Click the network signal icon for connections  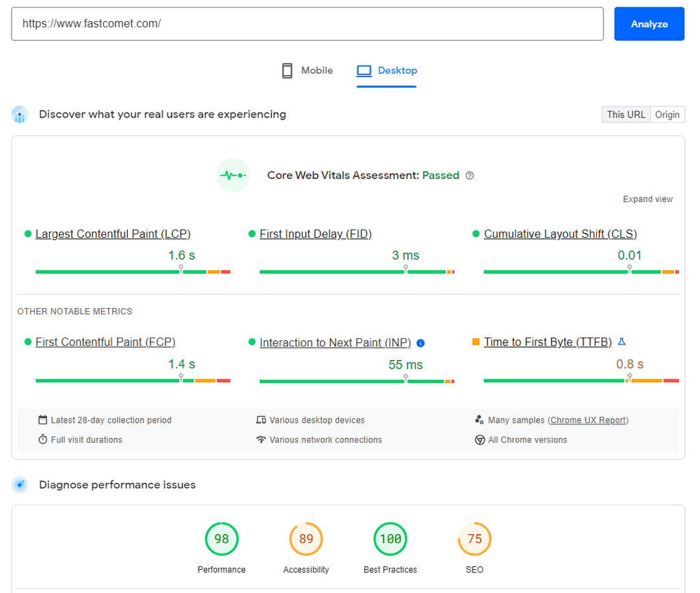coord(260,440)
